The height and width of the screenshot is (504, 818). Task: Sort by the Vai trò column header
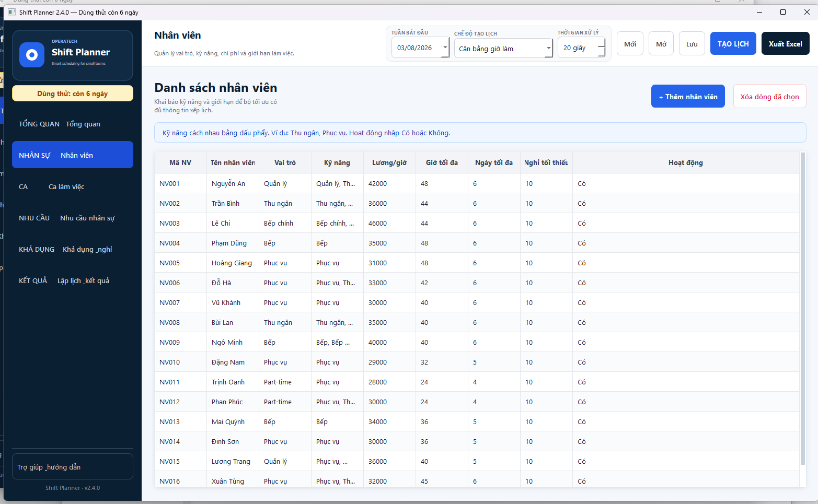click(x=285, y=162)
